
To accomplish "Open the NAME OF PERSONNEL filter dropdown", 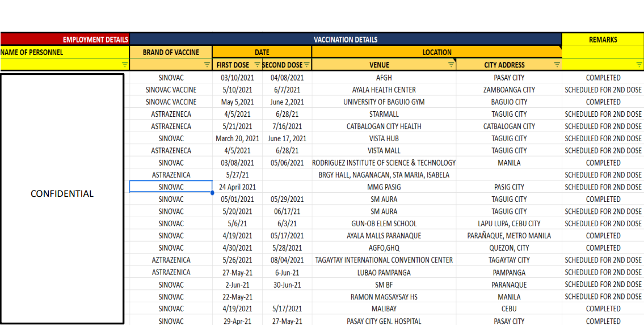I will pyautogui.click(x=125, y=65).
